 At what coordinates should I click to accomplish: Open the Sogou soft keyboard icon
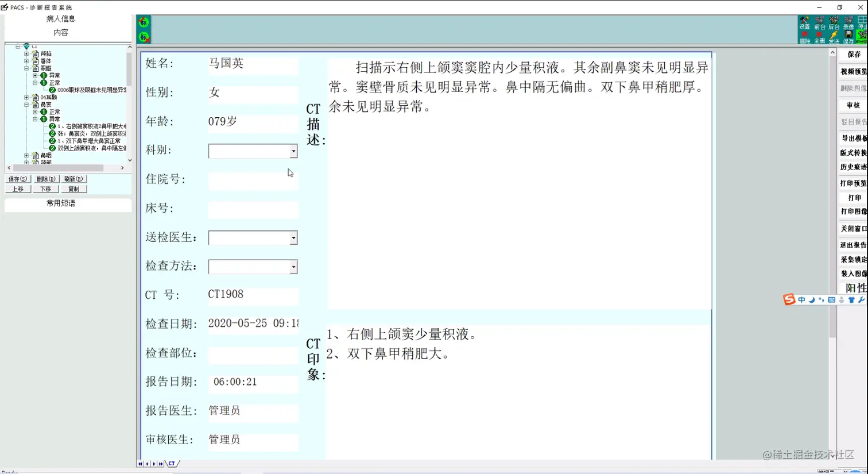pos(831,300)
